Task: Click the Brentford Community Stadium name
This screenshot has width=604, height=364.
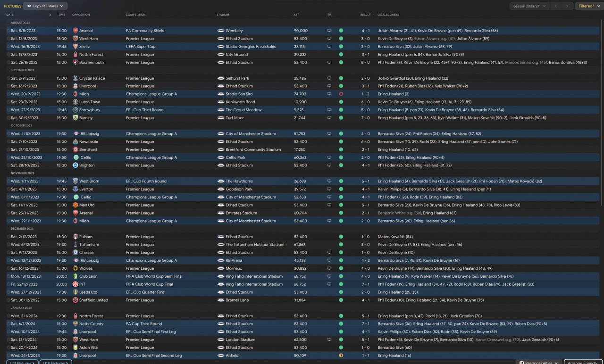Action: pyautogui.click(x=253, y=149)
